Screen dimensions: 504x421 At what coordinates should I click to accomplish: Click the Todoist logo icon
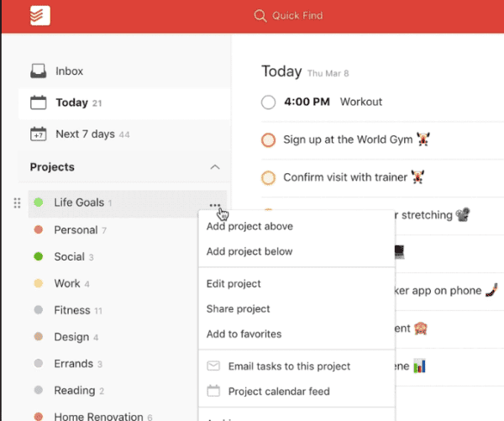click(40, 15)
